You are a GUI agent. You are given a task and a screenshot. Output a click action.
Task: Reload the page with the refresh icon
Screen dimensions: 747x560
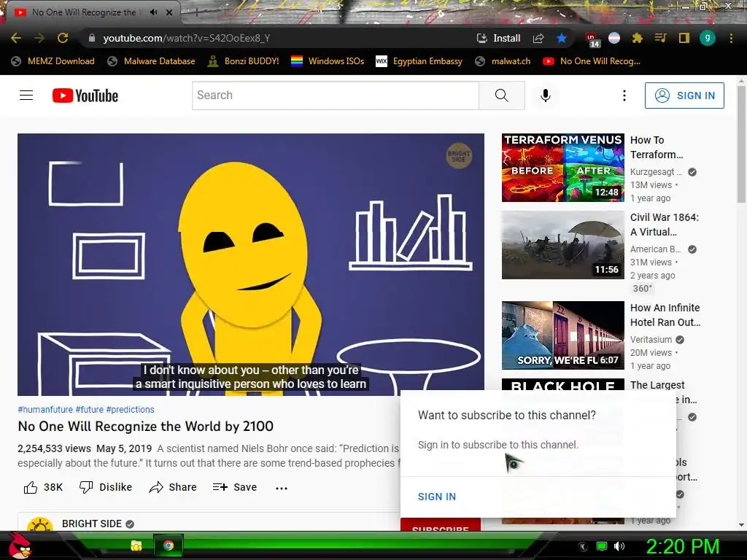coord(63,38)
